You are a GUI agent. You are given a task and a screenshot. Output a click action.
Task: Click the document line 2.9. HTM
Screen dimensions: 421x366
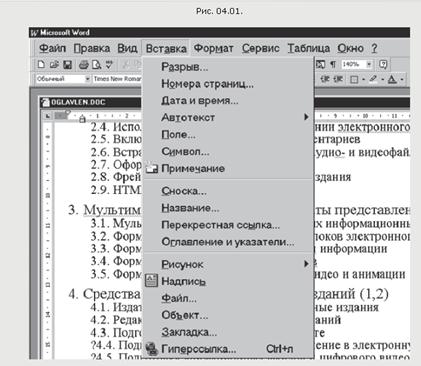[116, 190]
